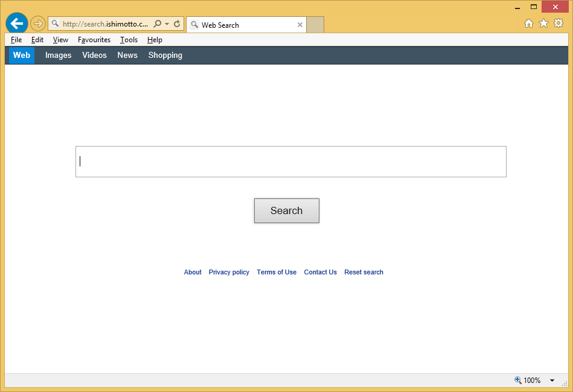The height and width of the screenshot is (392, 573).
Task: Open the Tools gear icon
Action: click(x=559, y=24)
